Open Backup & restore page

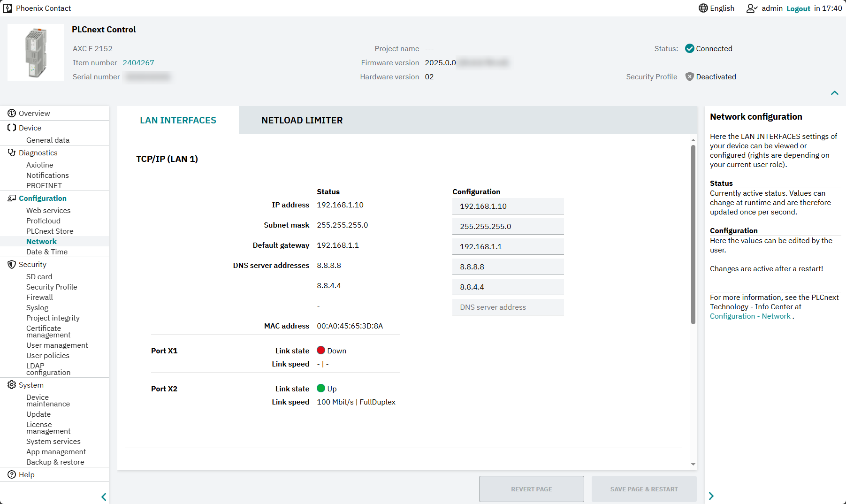[x=55, y=462]
